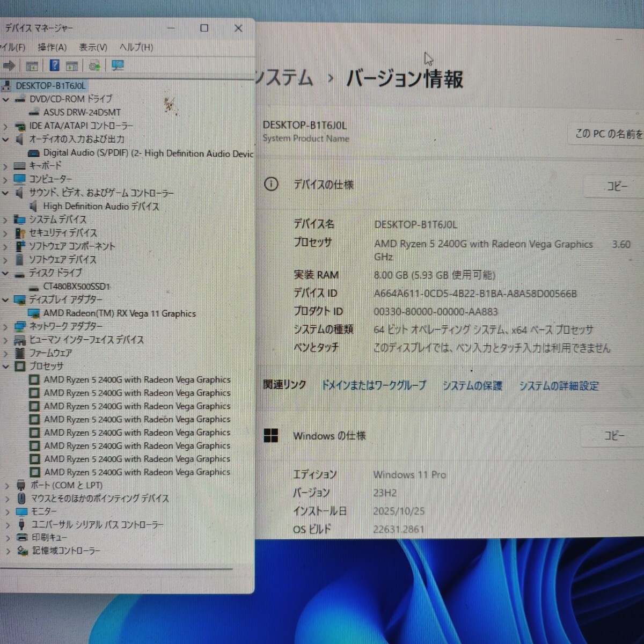Copy device specifications with コピー button
This screenshot has width=644, height=644.
(x=616, y=186)
